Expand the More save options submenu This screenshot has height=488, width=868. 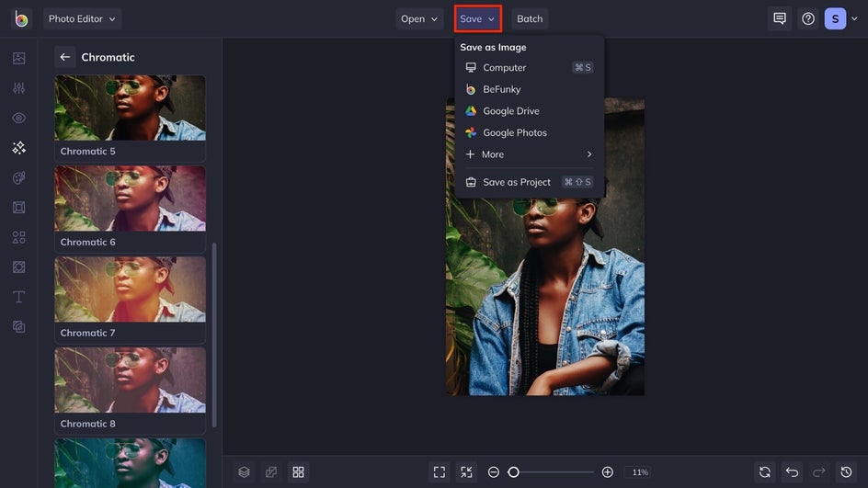pyautogui.click(x=530, y=154)
